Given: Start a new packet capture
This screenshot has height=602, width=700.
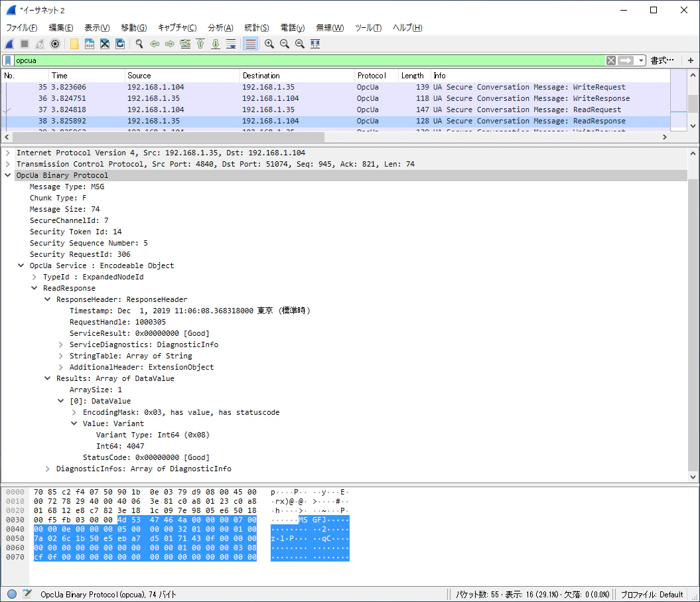Looking at the screenshot, I should click(x=9, y=44).
